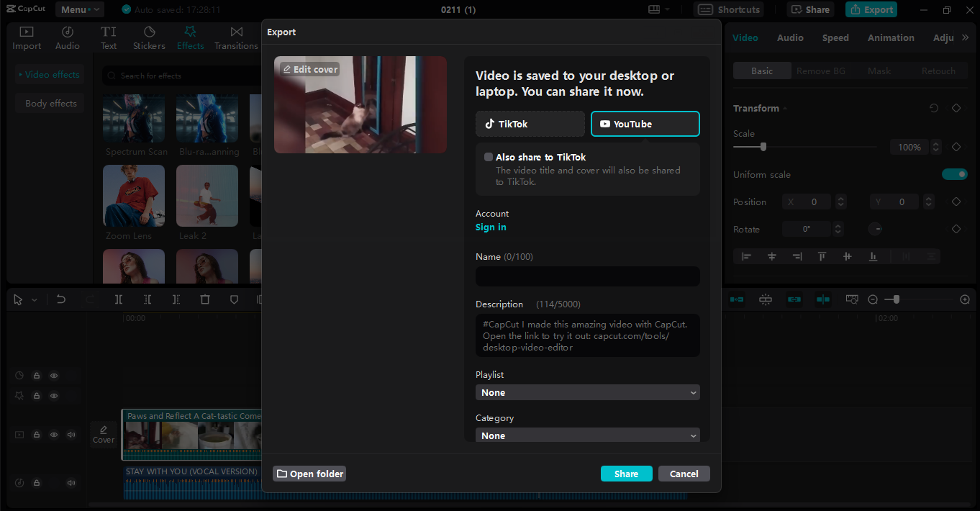Click the align horizontal center icon
980x511 pixels.
(772, 256)
